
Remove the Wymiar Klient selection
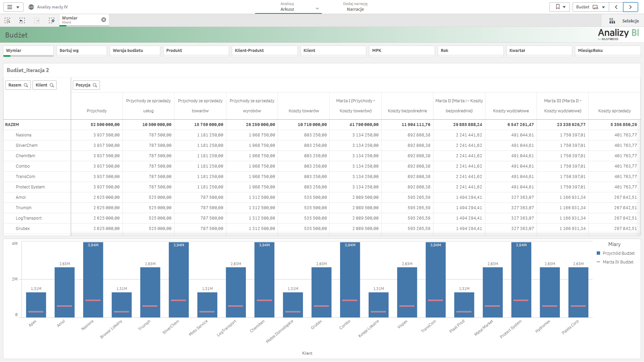[104, 20]
